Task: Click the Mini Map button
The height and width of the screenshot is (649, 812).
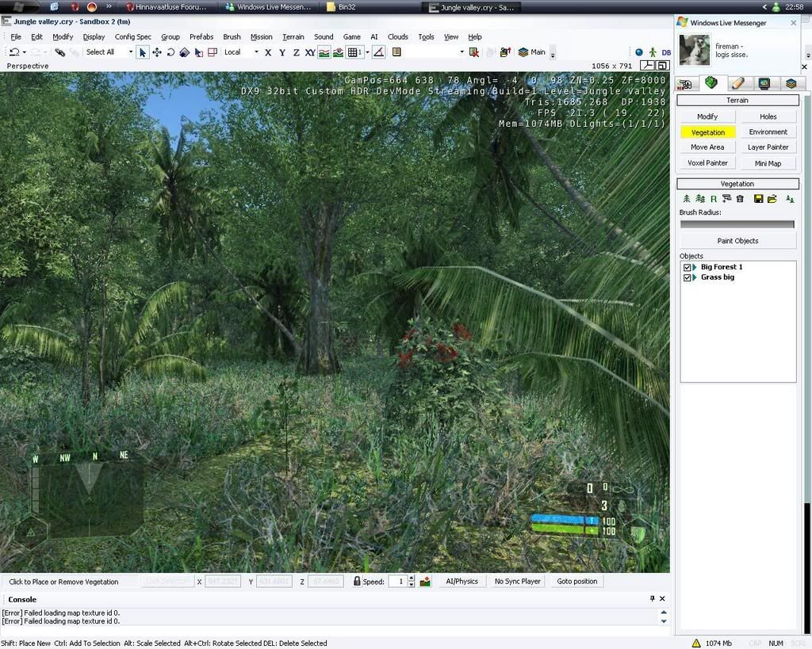Action: [x=768, y=163]
